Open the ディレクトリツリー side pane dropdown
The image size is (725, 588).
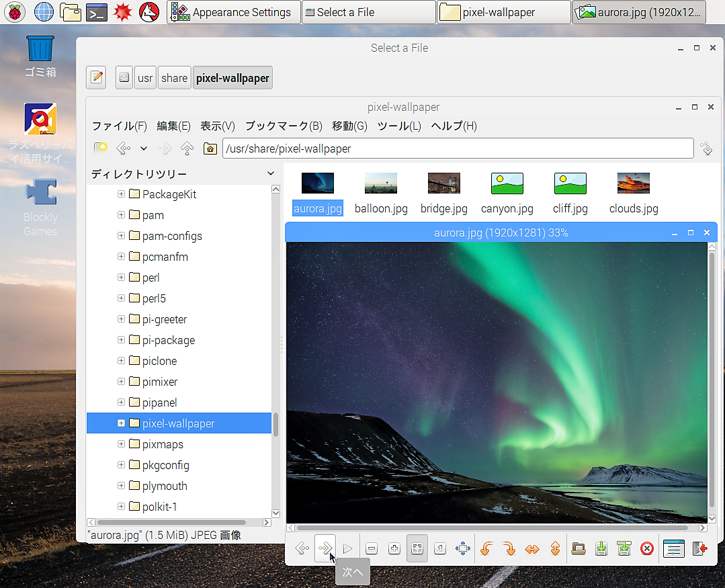(271, 173)
